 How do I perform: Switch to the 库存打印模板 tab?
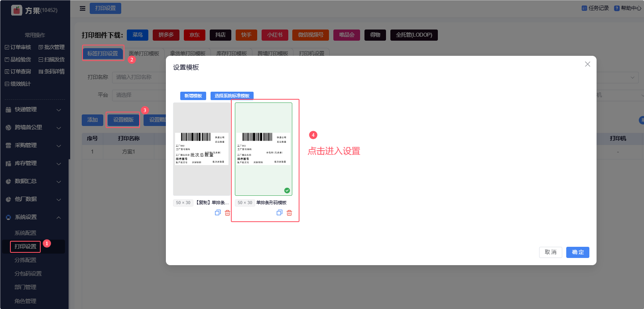tap(232, 53)
